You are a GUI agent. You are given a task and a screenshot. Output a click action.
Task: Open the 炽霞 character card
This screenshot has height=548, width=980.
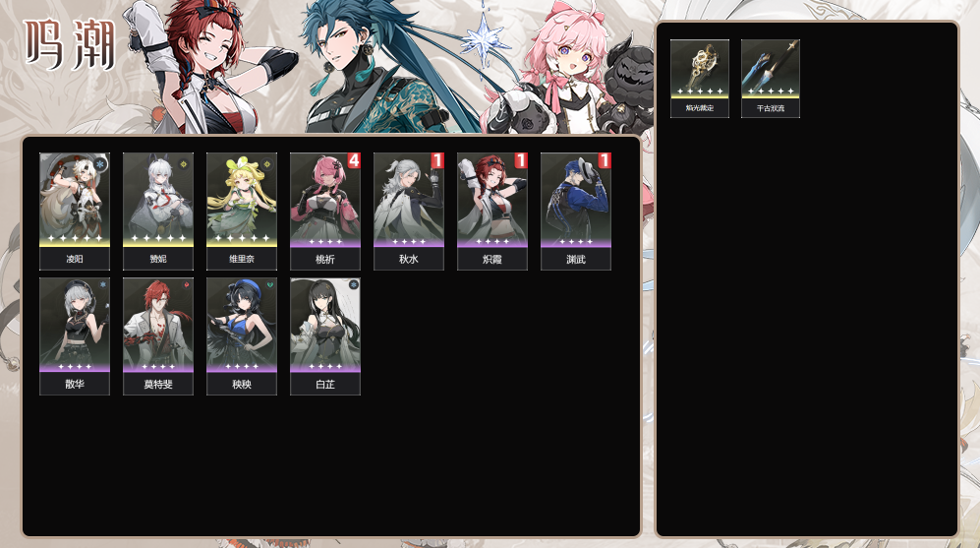pos(492,212)
